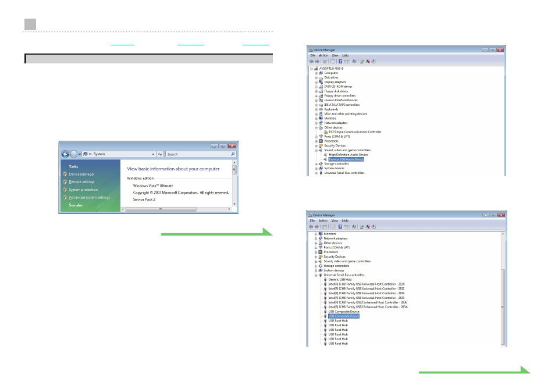Expand Display adapters node in upper tree
The width and height of the screenshot is (555, 392).
coord(316,82)
